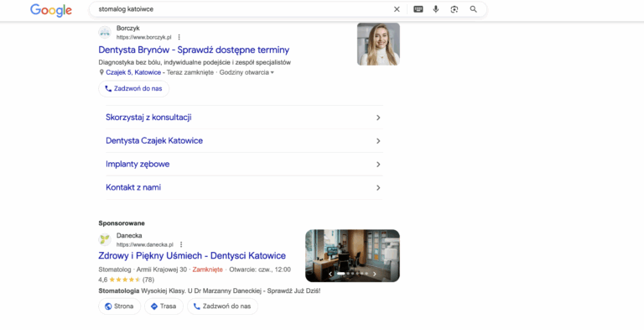Click the Danecka site favicon
The height and width of the screenshot is (330, 644).
point(105,239)
